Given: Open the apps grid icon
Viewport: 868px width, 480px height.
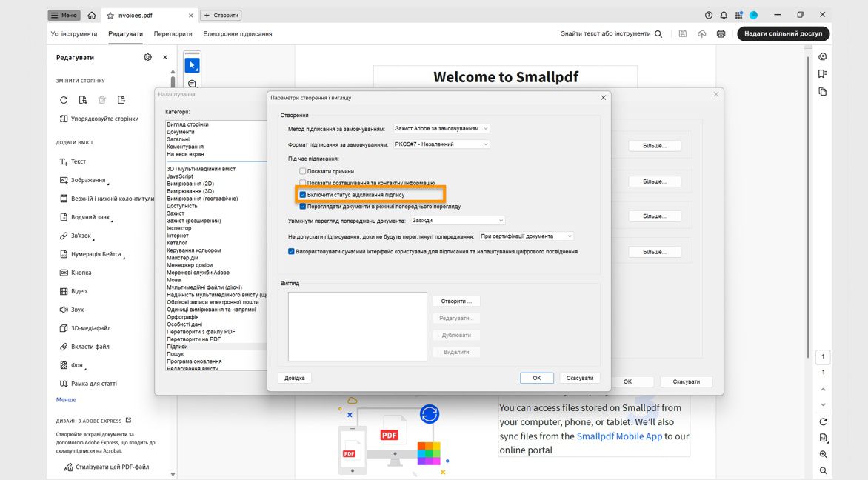Looking at the screenshot, I should point(738,15).
